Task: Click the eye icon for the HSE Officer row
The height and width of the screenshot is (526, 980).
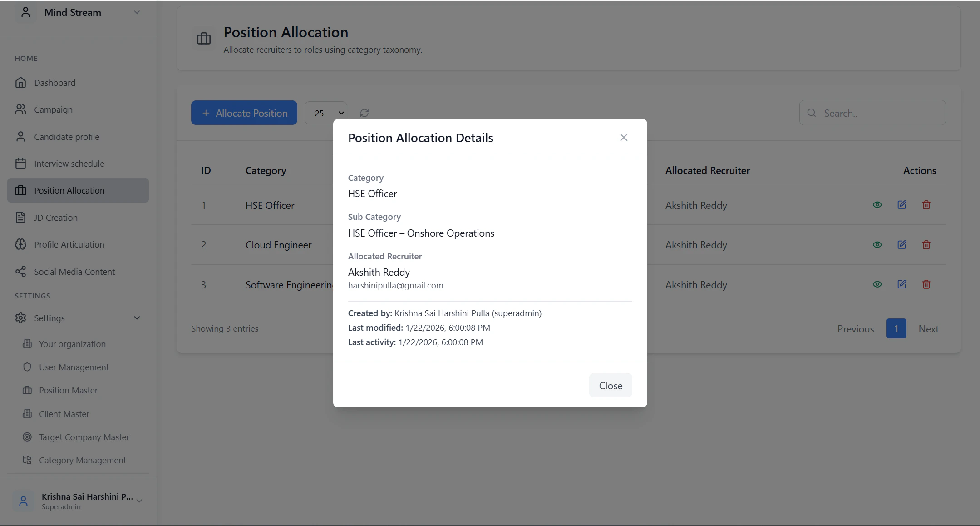Action: pos(877,205)
